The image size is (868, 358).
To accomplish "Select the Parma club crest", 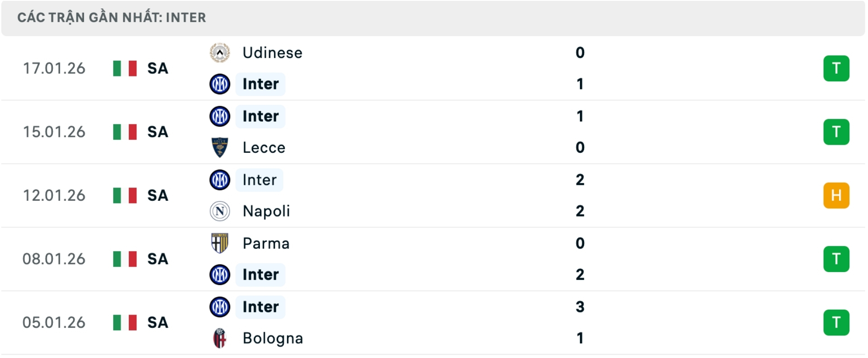I will (220, 243).
